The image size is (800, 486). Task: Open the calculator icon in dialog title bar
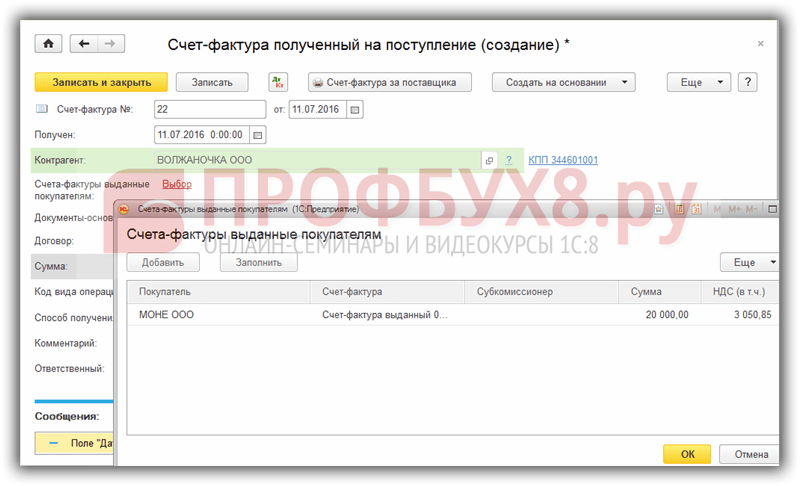(x=679, y=209)
